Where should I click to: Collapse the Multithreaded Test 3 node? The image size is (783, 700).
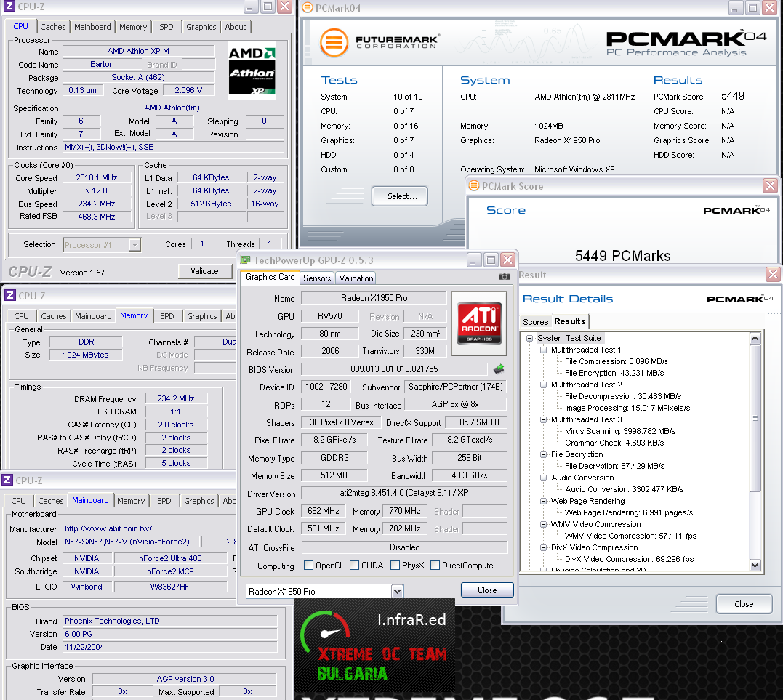(543, 420)
